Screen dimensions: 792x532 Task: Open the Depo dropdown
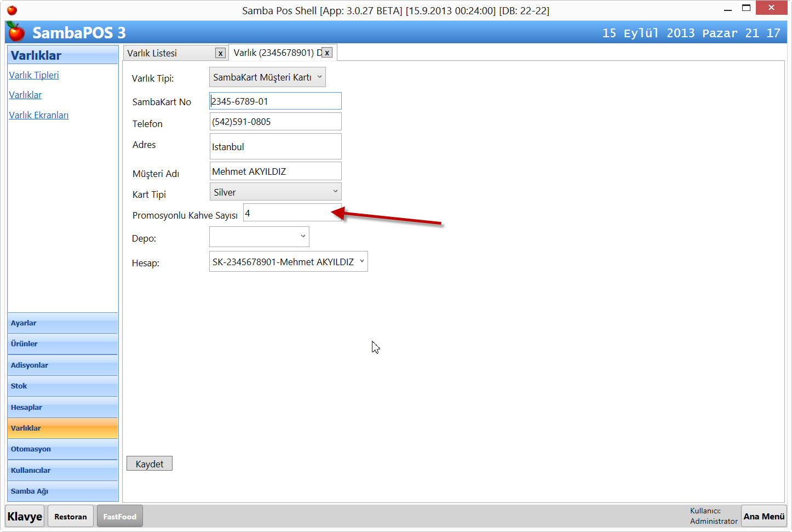tap(259, 237)
